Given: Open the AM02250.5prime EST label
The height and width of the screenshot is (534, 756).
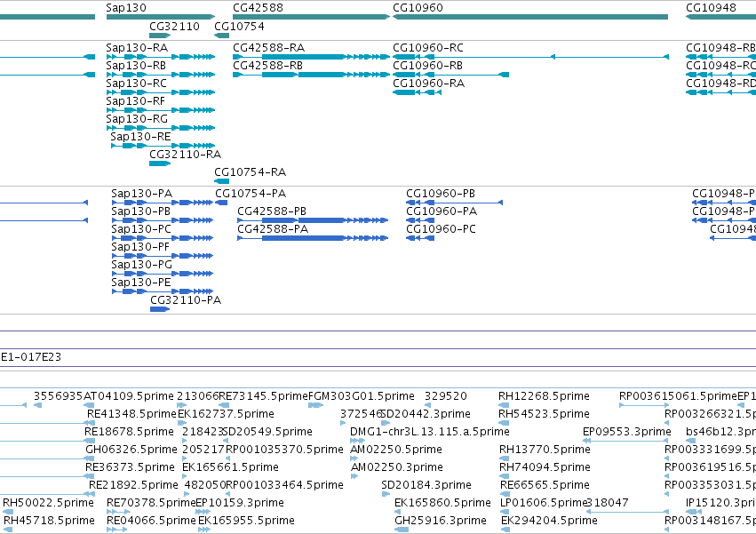Looking at the screenshot, I should coord(396,450).
